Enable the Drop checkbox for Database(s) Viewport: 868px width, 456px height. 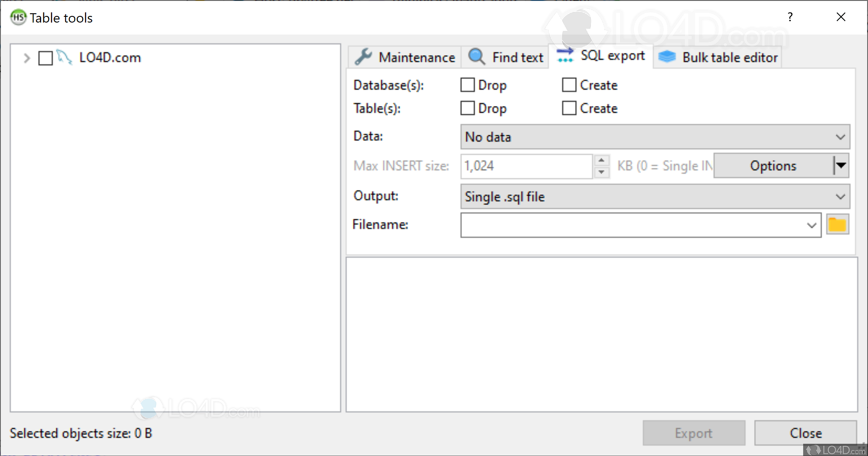(467, 85)
